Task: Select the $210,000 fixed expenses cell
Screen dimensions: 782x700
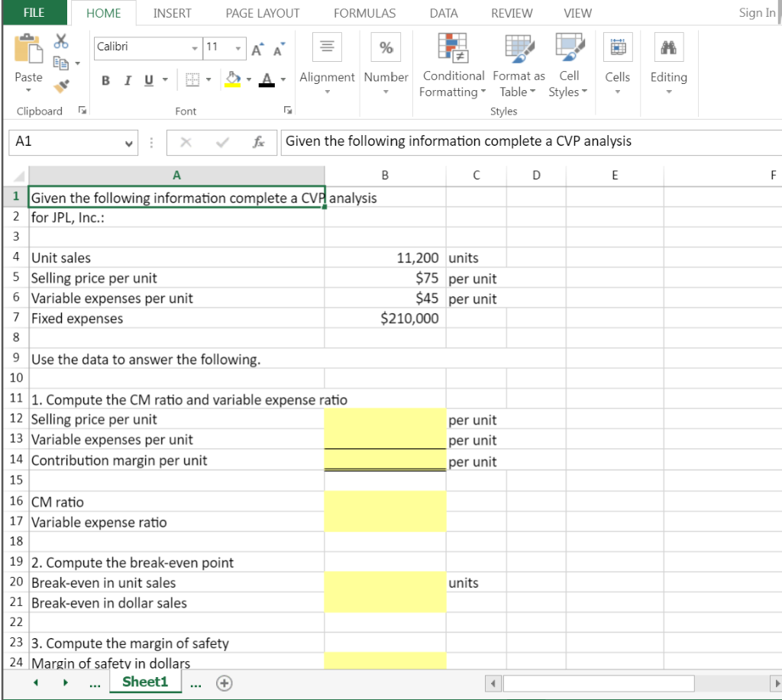Action: (x=385, y=318)
